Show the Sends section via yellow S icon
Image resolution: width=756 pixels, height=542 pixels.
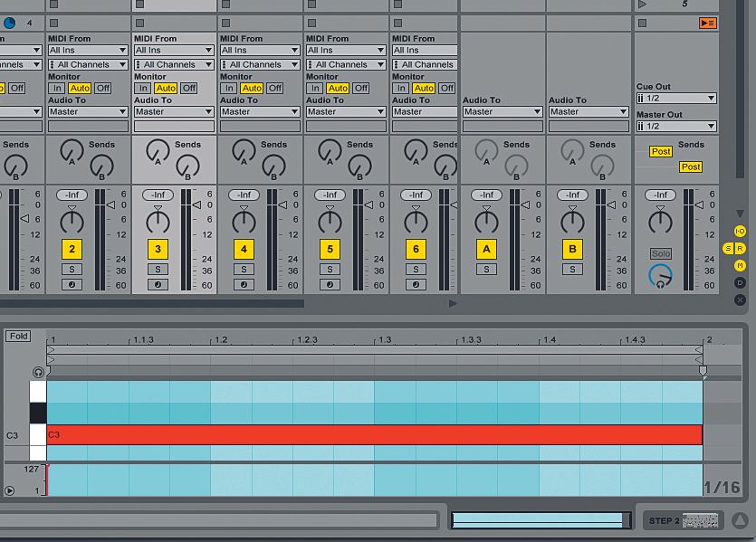click(x=729, y=248)
